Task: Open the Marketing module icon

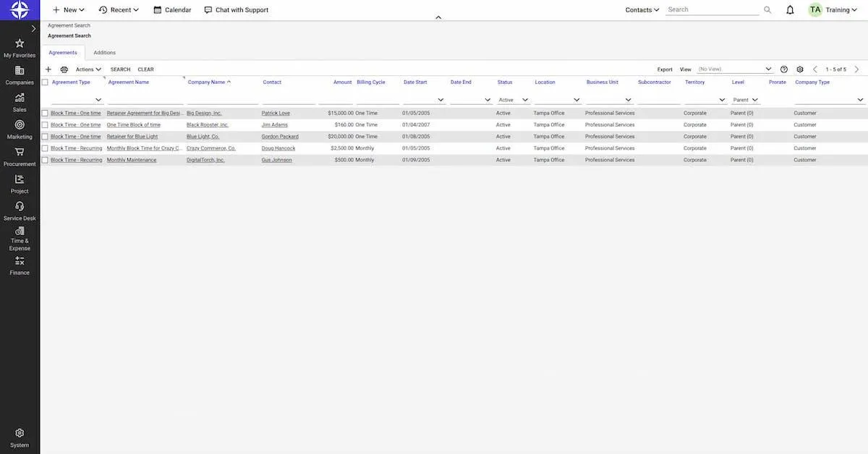Action: [x=20, y=124]
